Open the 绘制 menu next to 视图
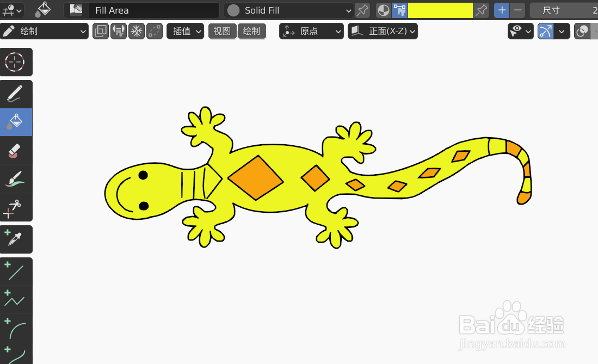Image resolution: width=598 pixels, height=364 pixels. click(x=252, y=31)
